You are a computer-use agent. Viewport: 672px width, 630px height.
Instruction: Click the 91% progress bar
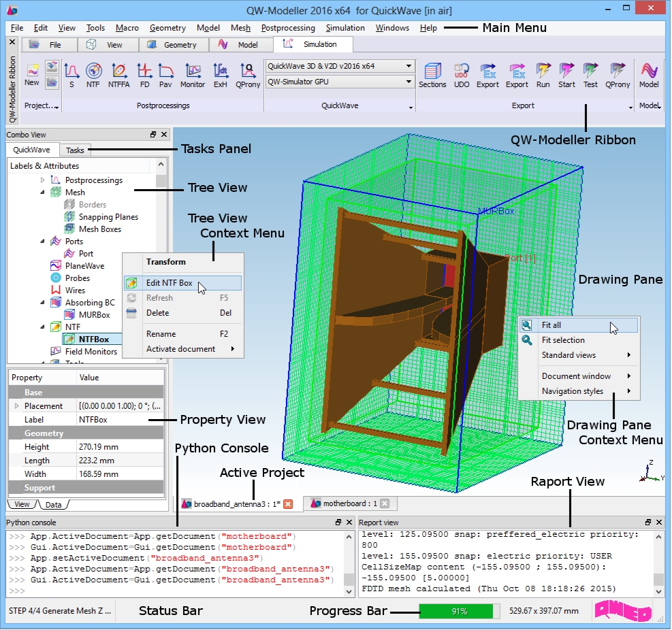459,611
